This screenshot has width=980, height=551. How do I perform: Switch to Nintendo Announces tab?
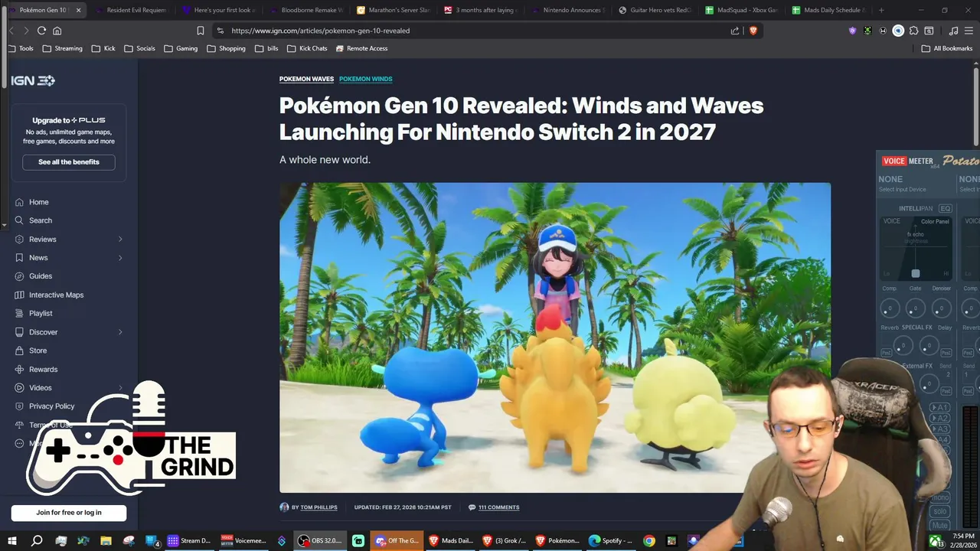point(567,10)
